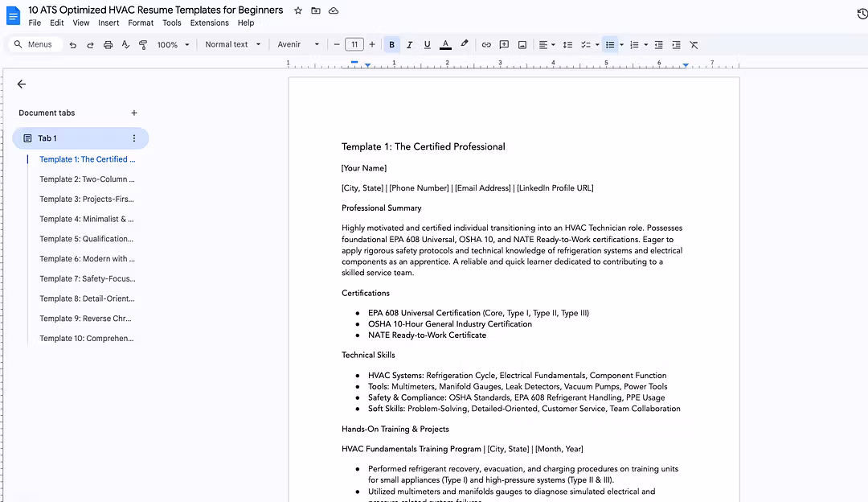Open the Normal text style dropdown
The height and width of the screenshot is (502, 868).
pyautogui.click(x=233, y=45)
